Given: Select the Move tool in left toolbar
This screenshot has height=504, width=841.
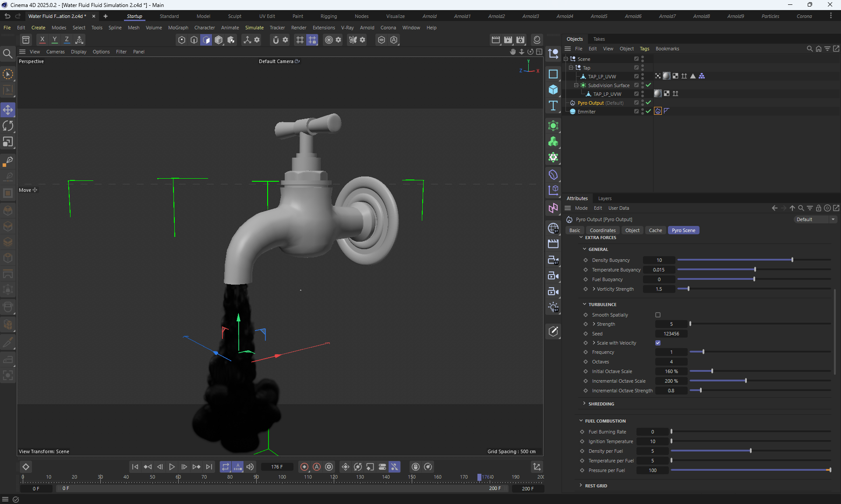Looking at the screenshot, I should 8,110.
